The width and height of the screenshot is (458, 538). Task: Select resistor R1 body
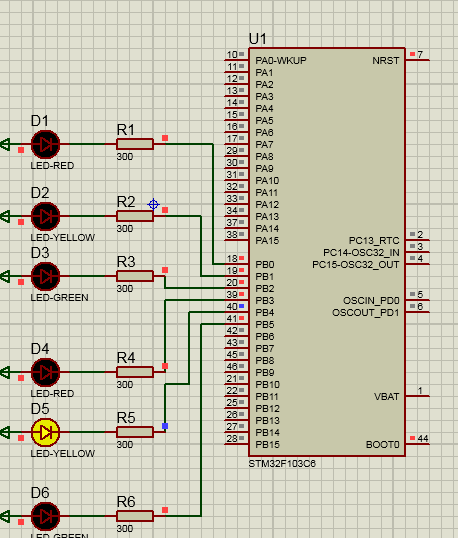click(135, 144)
